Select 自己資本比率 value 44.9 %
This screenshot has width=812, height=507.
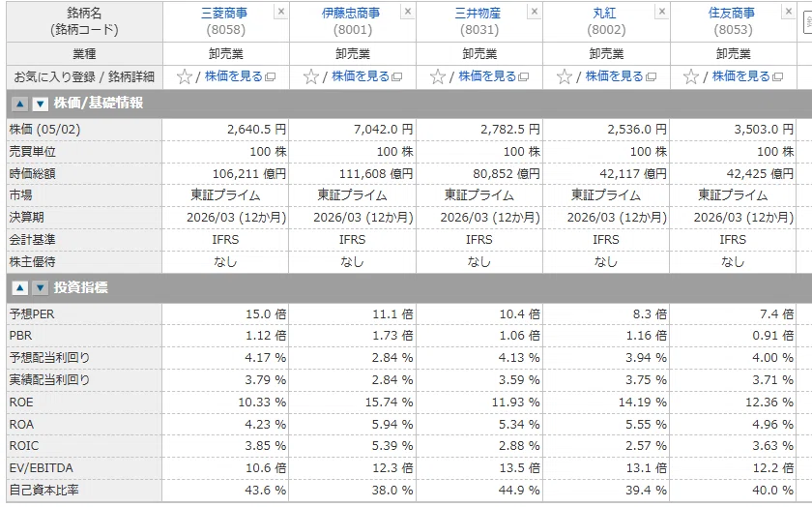tap(519, 490)
